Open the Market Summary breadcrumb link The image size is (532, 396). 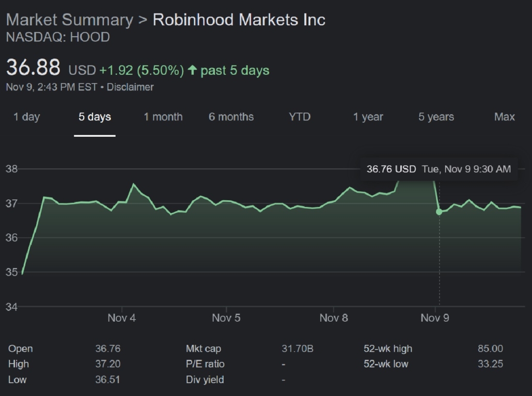(x=70, y=20)
